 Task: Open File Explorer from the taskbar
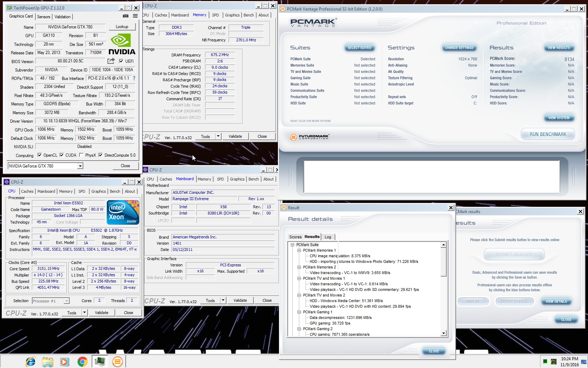(48, 361)
